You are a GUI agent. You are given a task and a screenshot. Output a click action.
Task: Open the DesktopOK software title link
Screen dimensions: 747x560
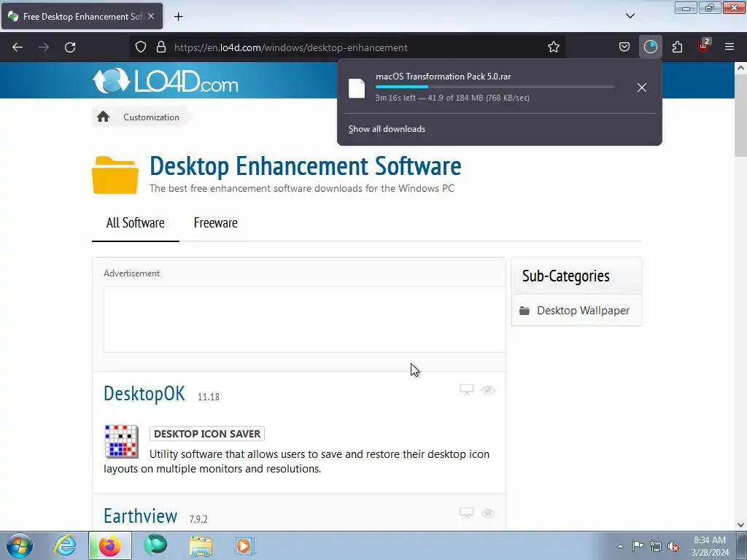[144, 393]
